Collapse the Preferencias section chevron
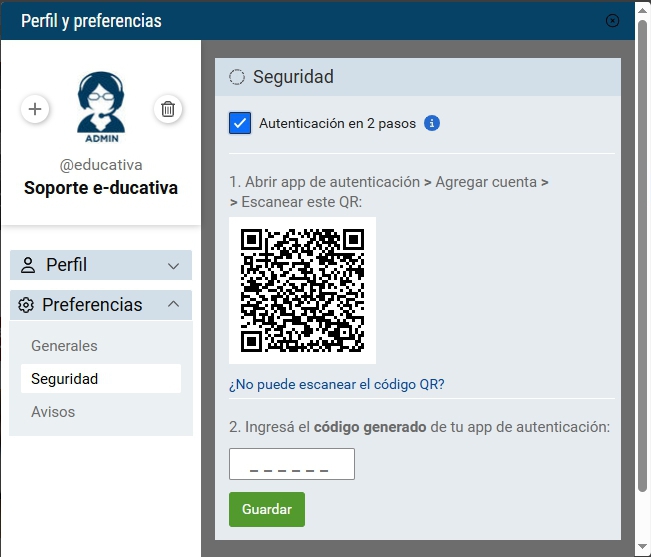Image resolution: width=651 pixels, height=560 pixels. [x=174, y=304]
